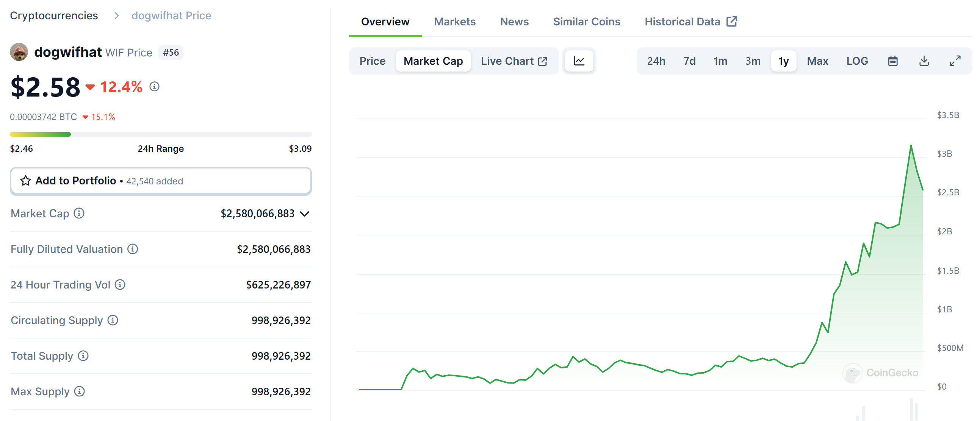Set chart range to Max
This screenshot has width=980, height=421.
[x=817, y=61]
